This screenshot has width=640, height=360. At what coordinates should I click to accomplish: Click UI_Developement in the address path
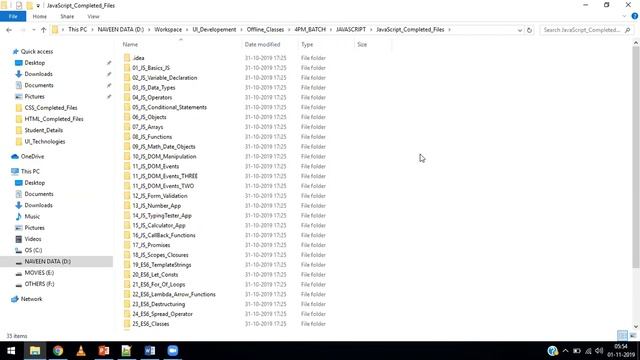point(214,29)
